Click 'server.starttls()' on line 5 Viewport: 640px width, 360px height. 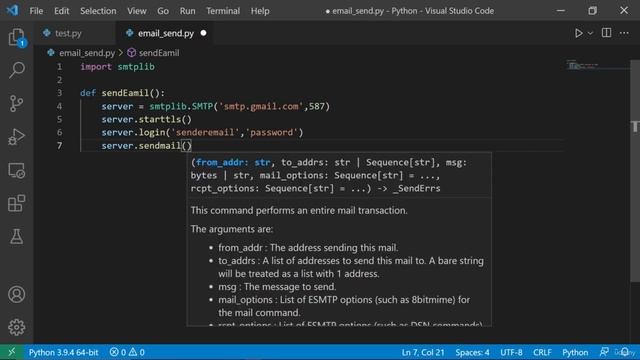pyautogui.click(x=147, y=120)
